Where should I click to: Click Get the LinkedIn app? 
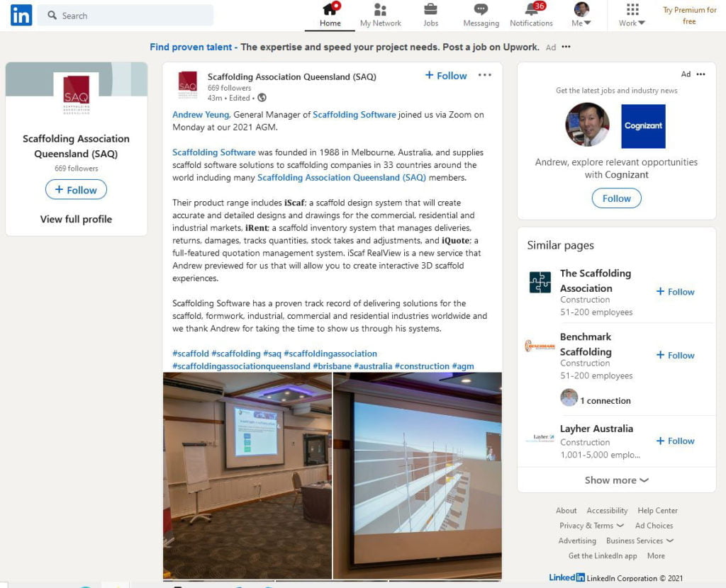pos(603,555)
